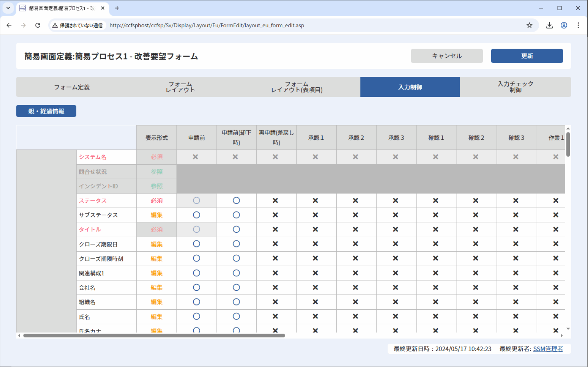The height and width of the screenshot is (367, 588).
Task: Select the 入力制御 tab
Action: click(410, 87)
